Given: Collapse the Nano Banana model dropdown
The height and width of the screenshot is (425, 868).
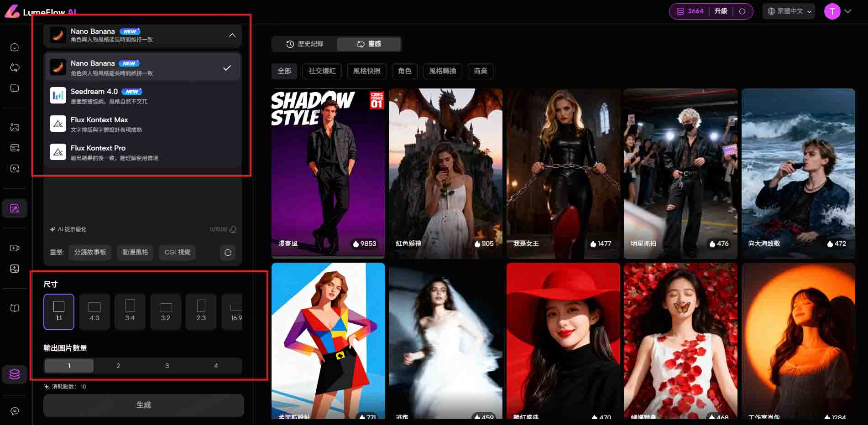Looking at the screenshot, I should (232, 35).
